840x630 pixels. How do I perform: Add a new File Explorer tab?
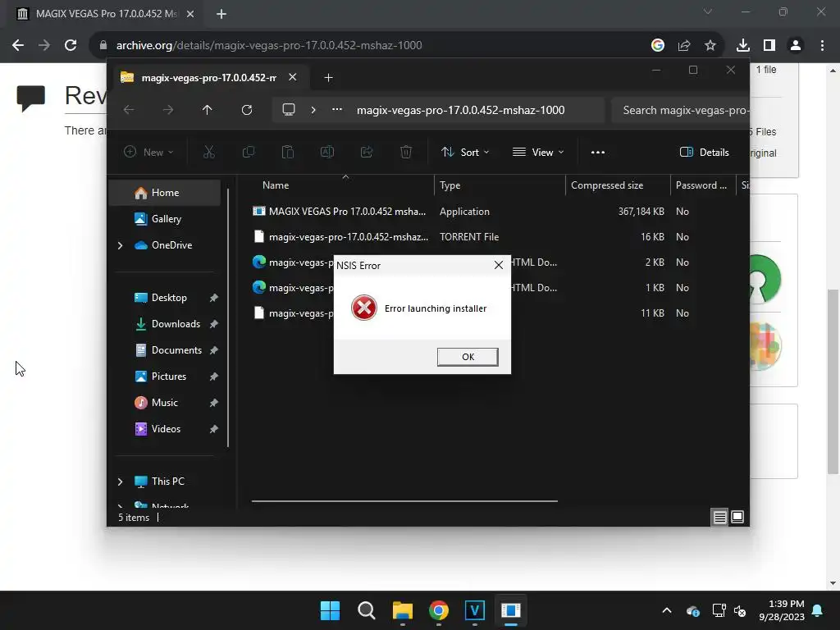pyautogui.click(x=328, y=78)
